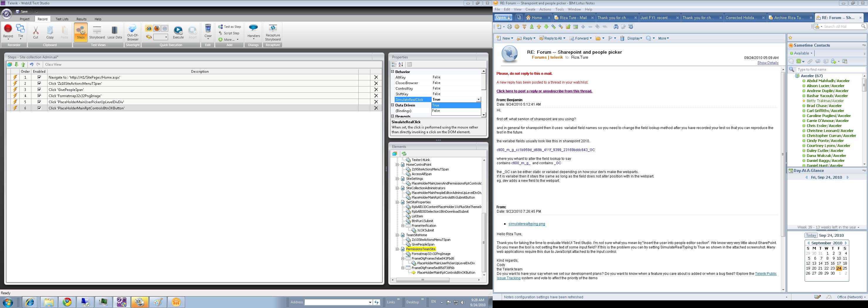Open the Create menu in Lotus Notes
868x308 pixels.
coord(530,9)
